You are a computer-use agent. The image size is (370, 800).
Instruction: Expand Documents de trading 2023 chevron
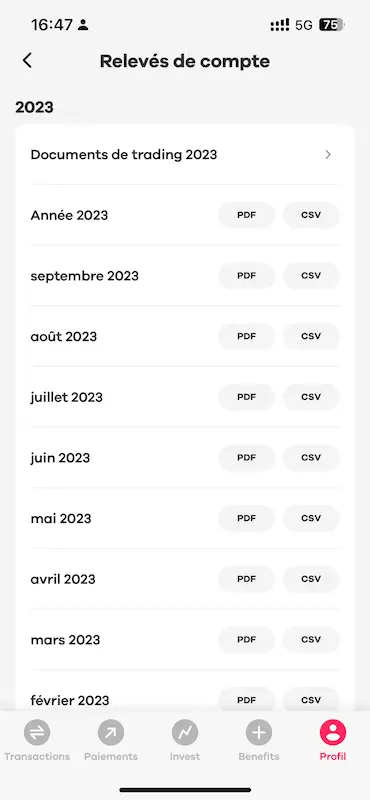click(328, 155)
